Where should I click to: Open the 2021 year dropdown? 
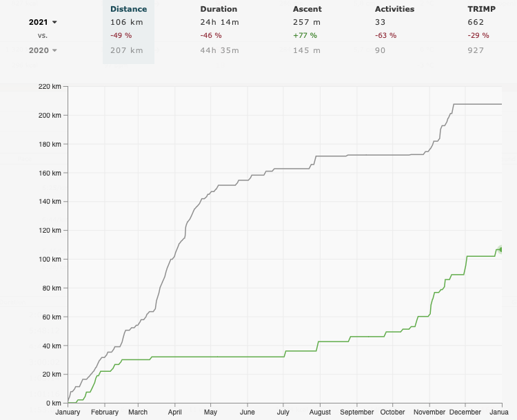(x=43, y=22)
